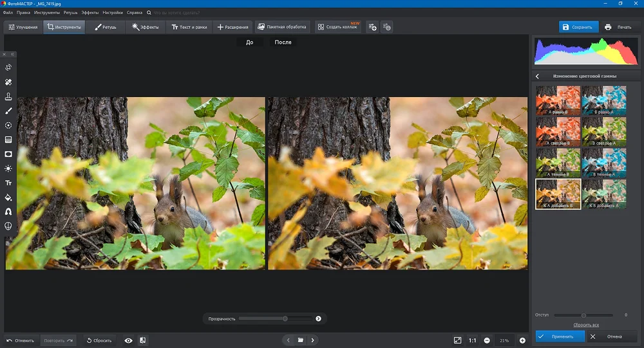644x348 pixels.
Task: Select the radial filter tool
Action: [x=8, y=125]
